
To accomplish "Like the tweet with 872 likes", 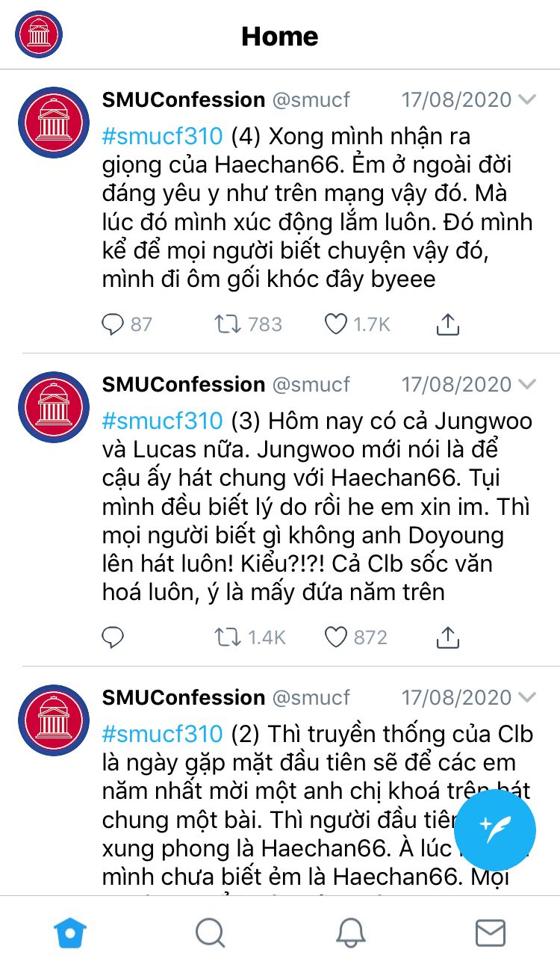I will [336, 637].
